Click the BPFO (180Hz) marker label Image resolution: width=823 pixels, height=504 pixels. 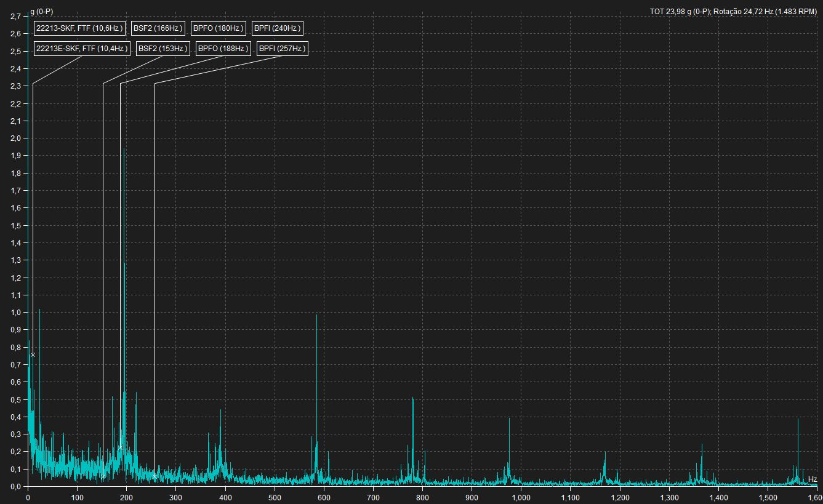pyautogui.click(x=219, y=28)
